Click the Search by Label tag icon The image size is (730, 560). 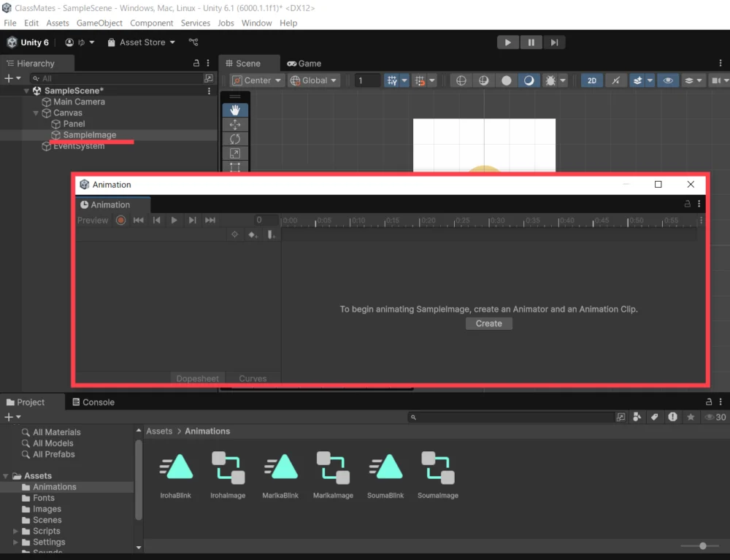[655, 417]
